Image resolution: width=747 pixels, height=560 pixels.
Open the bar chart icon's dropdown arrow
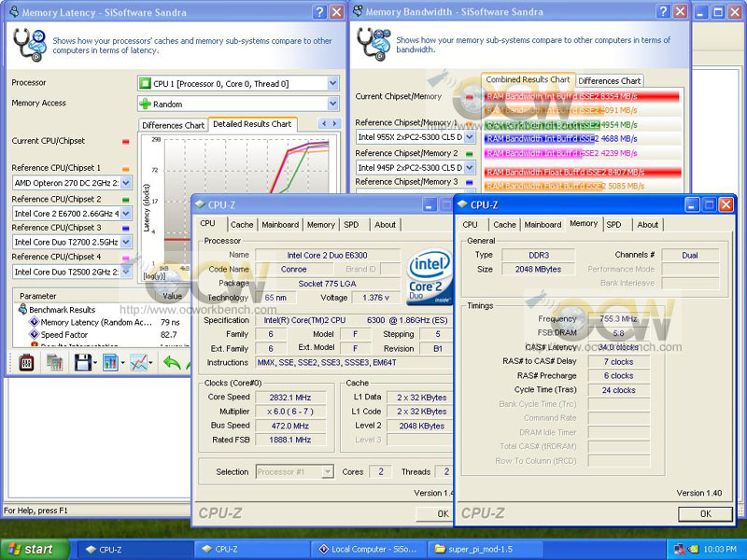tap(123, 363)
